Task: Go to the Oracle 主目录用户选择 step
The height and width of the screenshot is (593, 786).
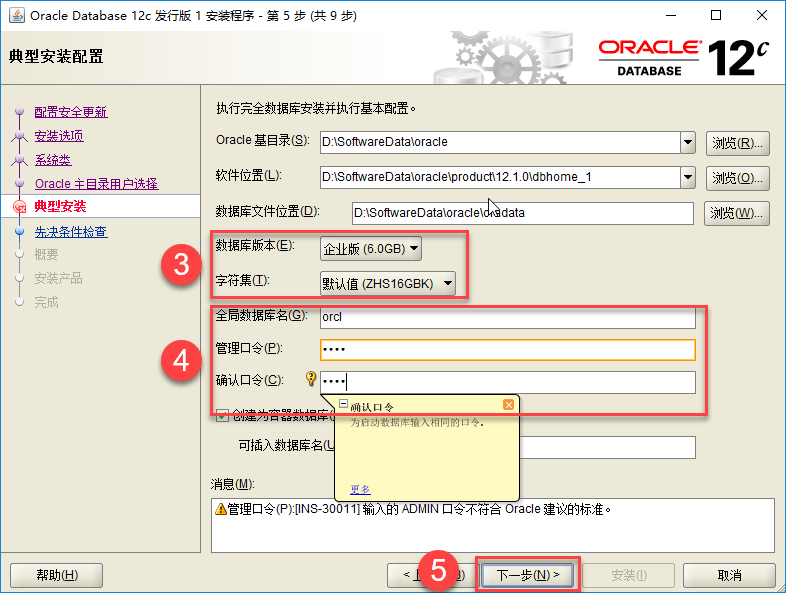Action: (96, 184)
